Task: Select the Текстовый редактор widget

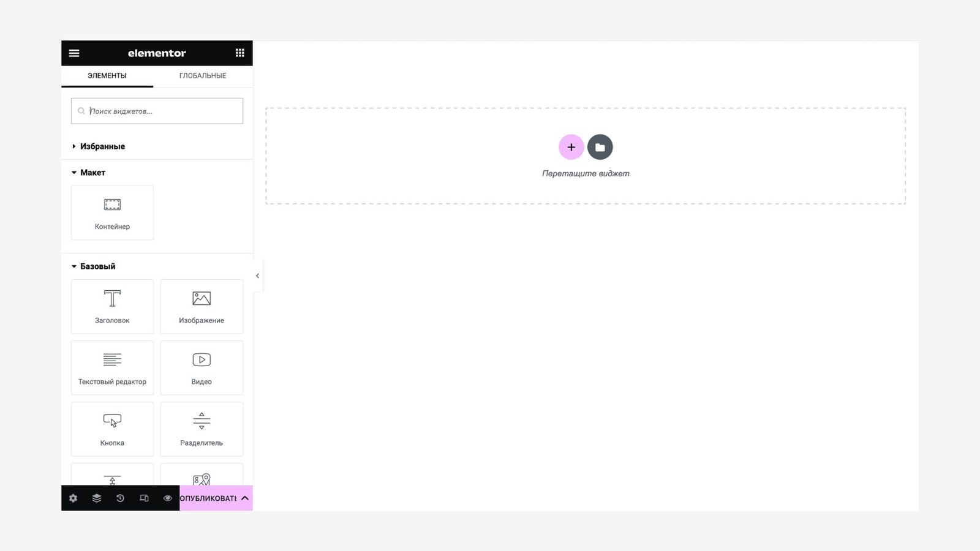Action: click(112, 367)
